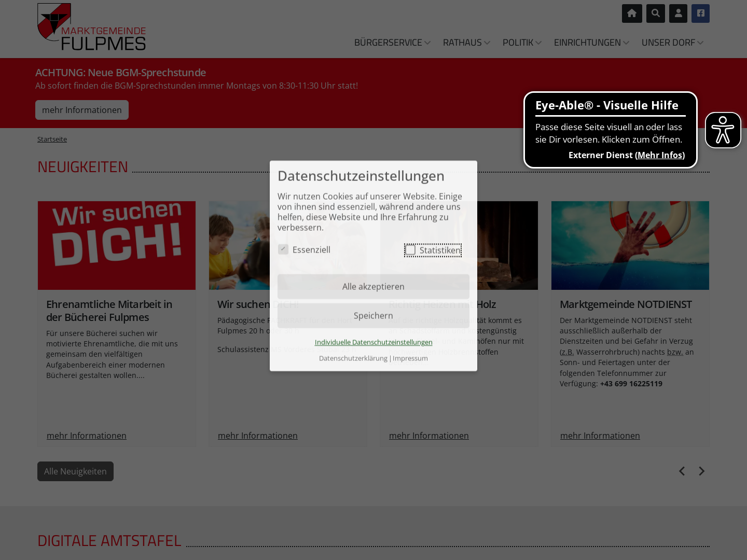Expand the Politik menu
Screen dimensions: 747x560
pos(522,43)
